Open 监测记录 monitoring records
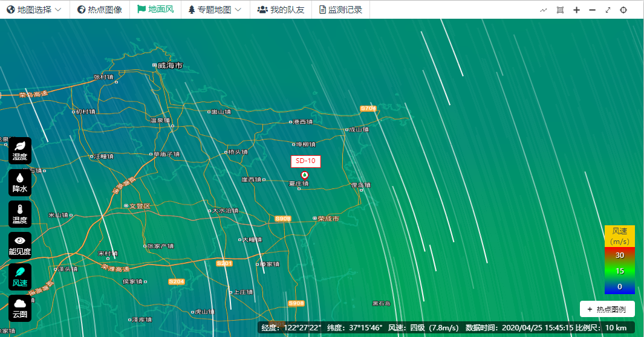The height and width of the screenshot is (337, 644). 340,10
